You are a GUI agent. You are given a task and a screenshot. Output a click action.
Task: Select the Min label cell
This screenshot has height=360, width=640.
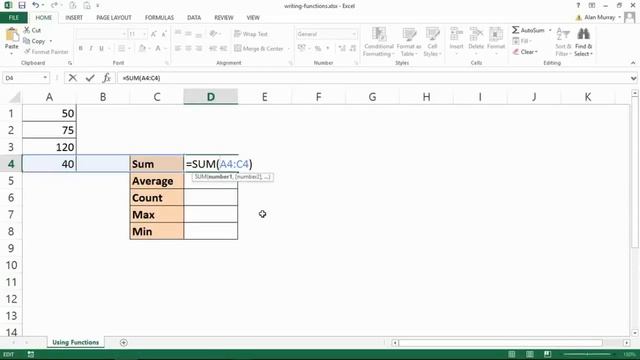[157, 231]
